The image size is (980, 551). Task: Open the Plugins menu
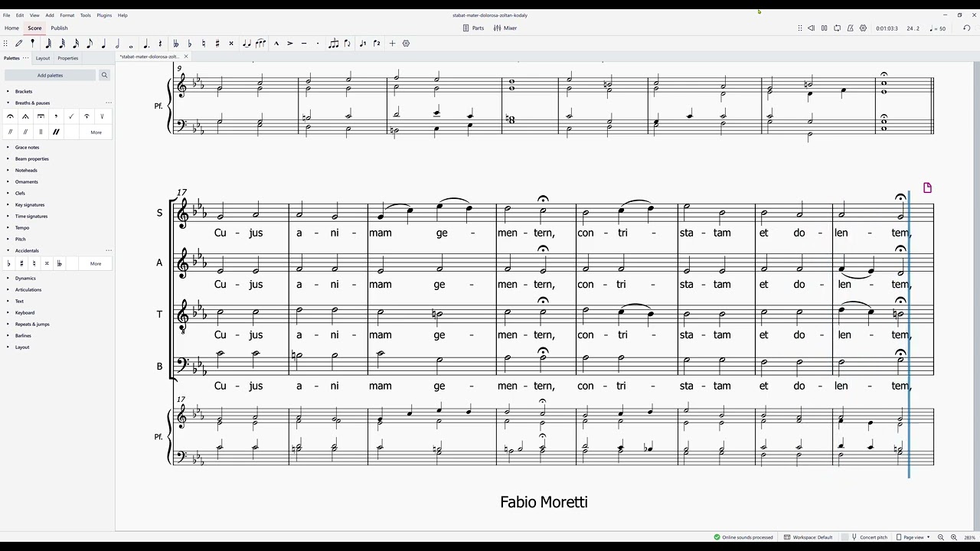click(104, 15)
